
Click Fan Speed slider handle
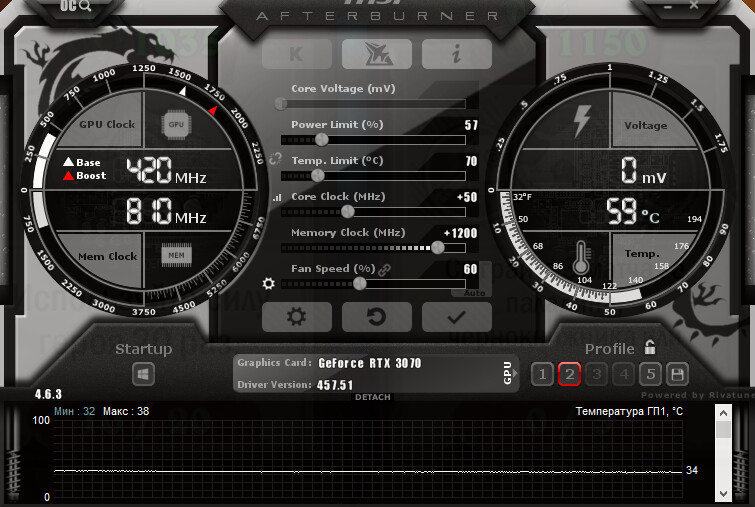pos(360,284)
